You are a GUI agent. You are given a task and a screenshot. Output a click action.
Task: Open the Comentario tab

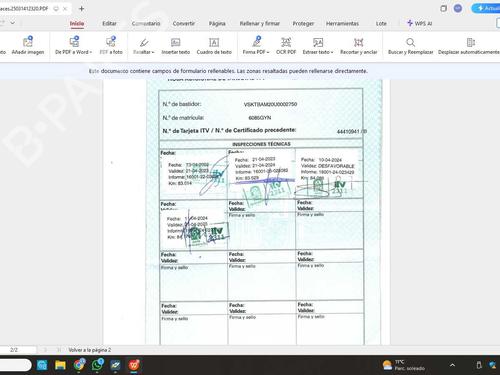coord(146,23)
